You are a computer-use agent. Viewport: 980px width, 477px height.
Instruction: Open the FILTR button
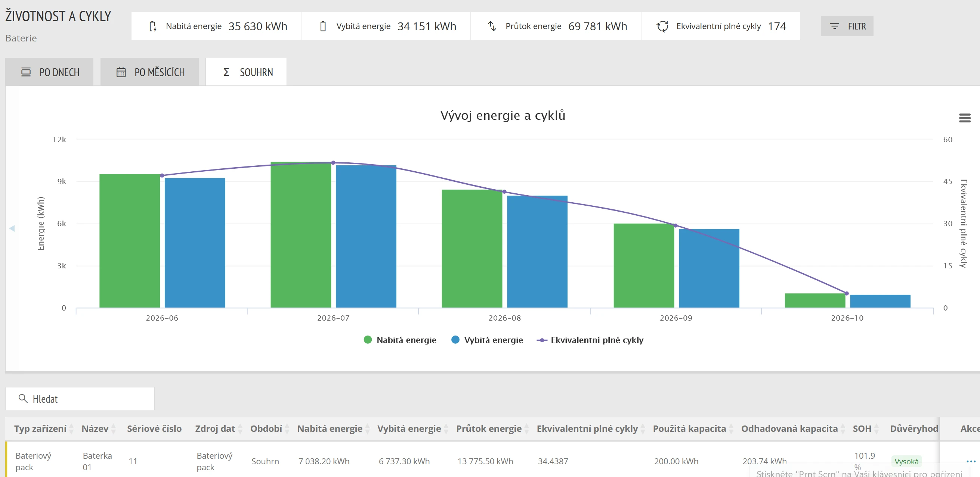(847, 26)
